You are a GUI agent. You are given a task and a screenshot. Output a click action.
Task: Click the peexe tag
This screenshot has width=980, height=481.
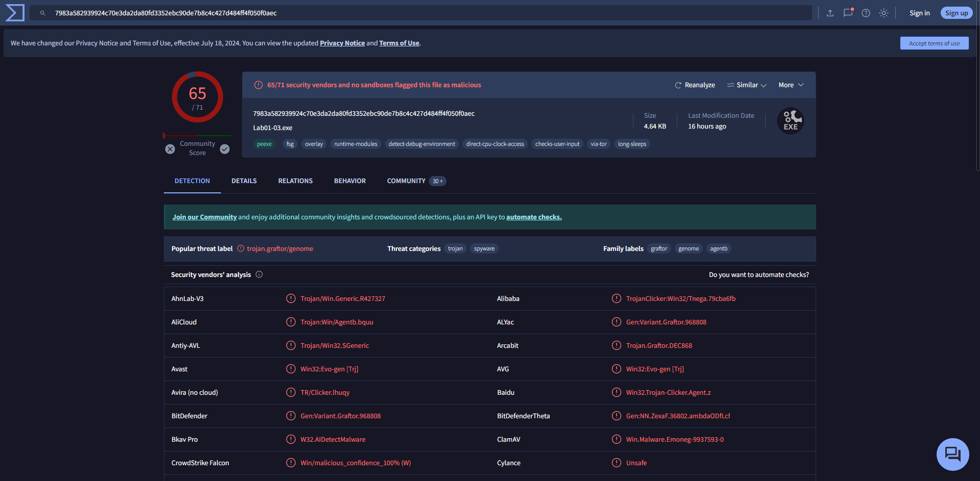pos(264,144)
